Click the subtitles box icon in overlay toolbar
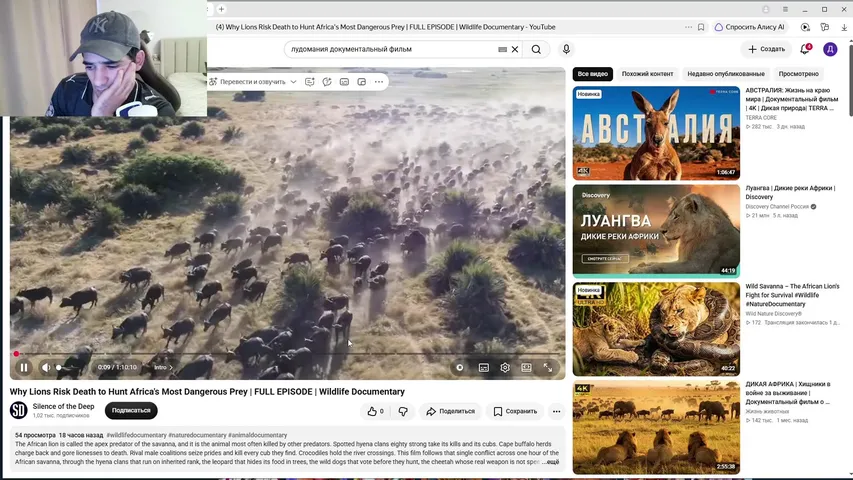This screenshot has height=480, width=853. (x=344, y=82)
